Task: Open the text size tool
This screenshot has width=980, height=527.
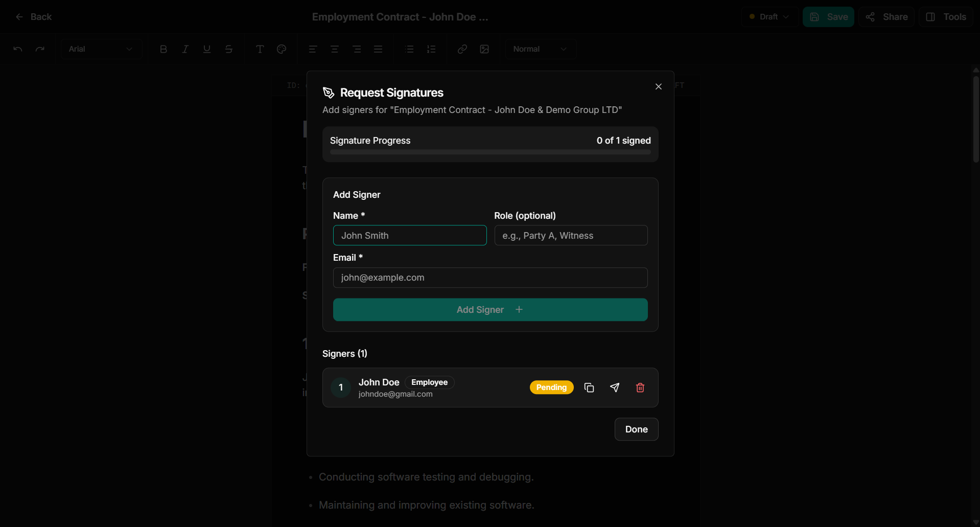Action: pos(260,49)
